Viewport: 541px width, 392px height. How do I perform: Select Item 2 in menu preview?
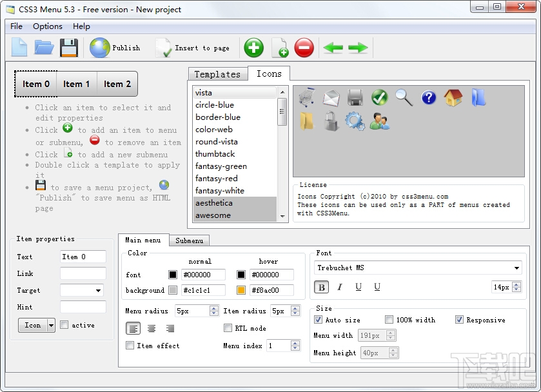[117, 84]
